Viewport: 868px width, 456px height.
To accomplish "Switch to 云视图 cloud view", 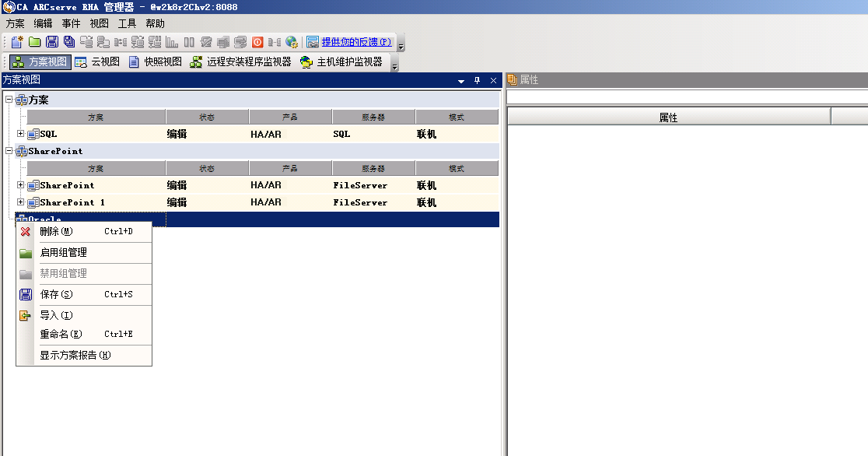I will tap(97, 62).
